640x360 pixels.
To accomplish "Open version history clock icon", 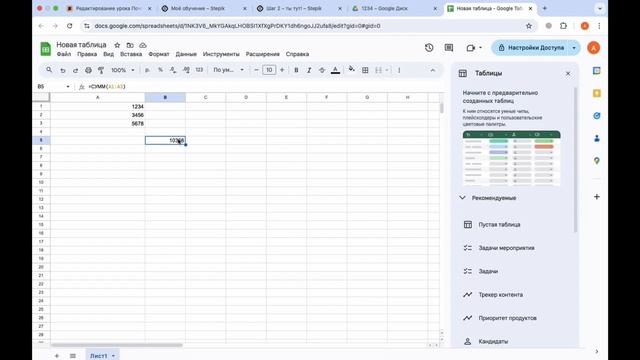I will tap(429, 48).
